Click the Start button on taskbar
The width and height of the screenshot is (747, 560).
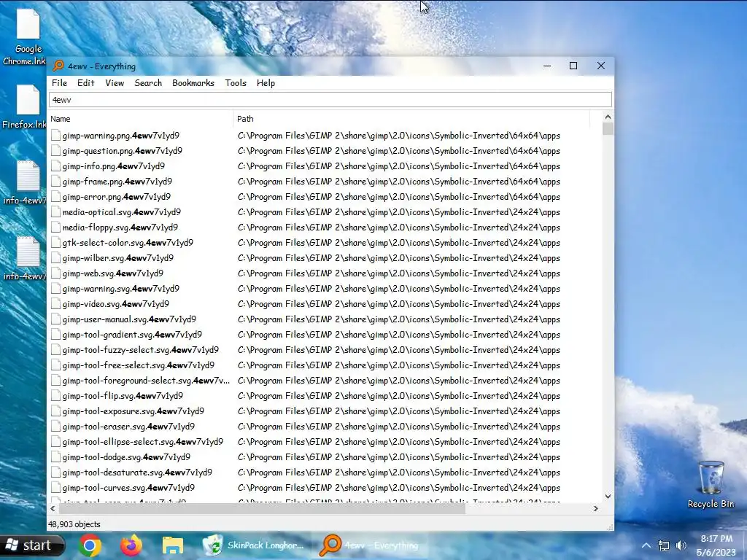(x=31, y=545)
